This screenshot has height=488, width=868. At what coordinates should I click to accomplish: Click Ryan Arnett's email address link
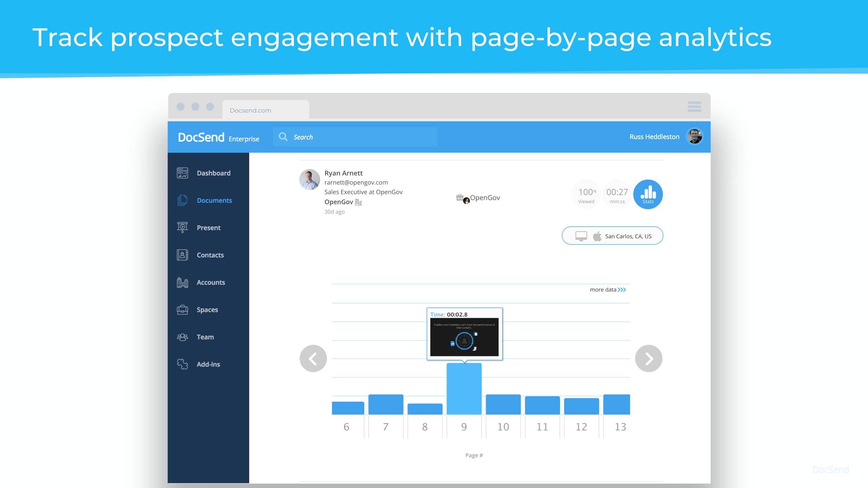click(x=356, y=182)
